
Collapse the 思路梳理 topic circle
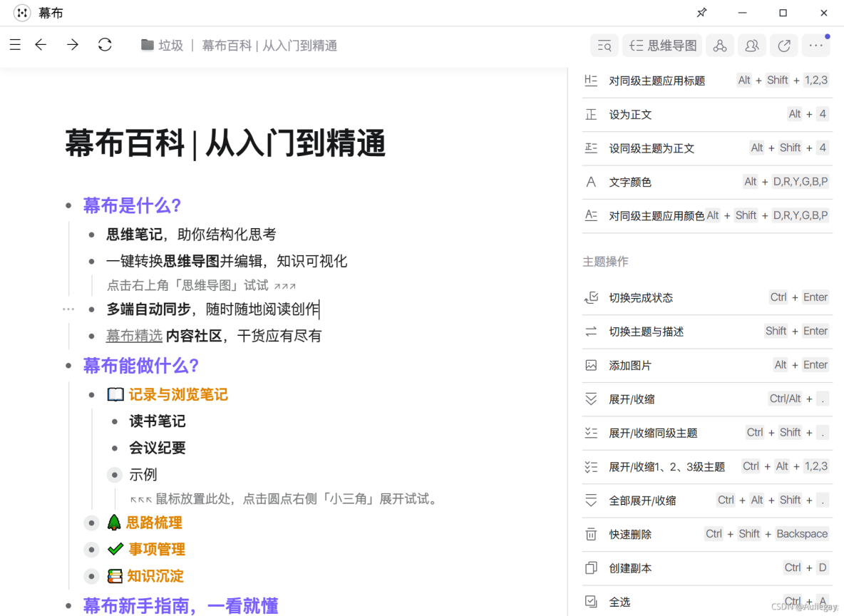pyautogui.click(x=91, y=523)
